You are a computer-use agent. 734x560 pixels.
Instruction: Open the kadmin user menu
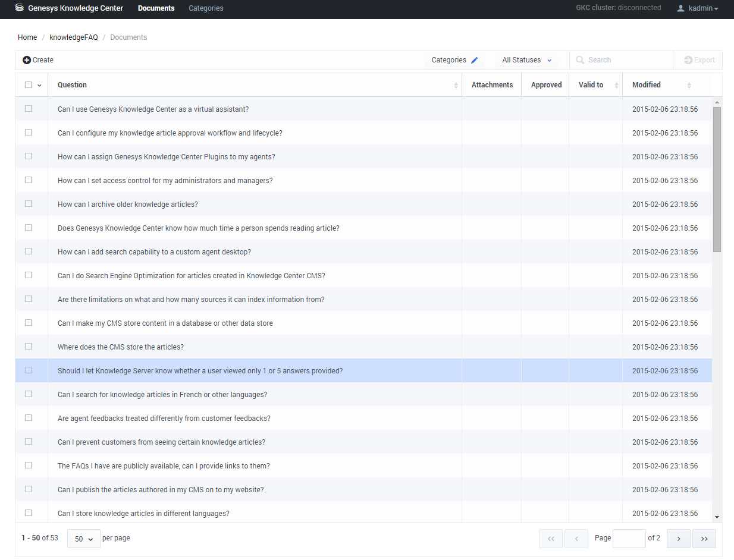coord(697,8)
